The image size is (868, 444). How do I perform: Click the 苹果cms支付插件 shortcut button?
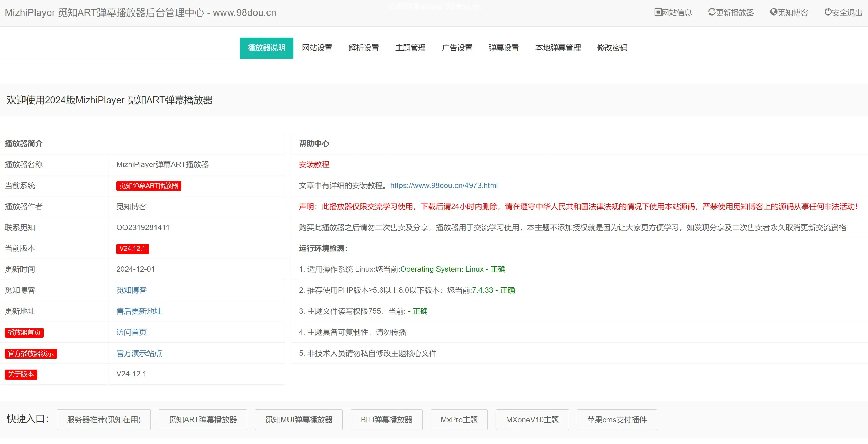click(x=617, y=420)
